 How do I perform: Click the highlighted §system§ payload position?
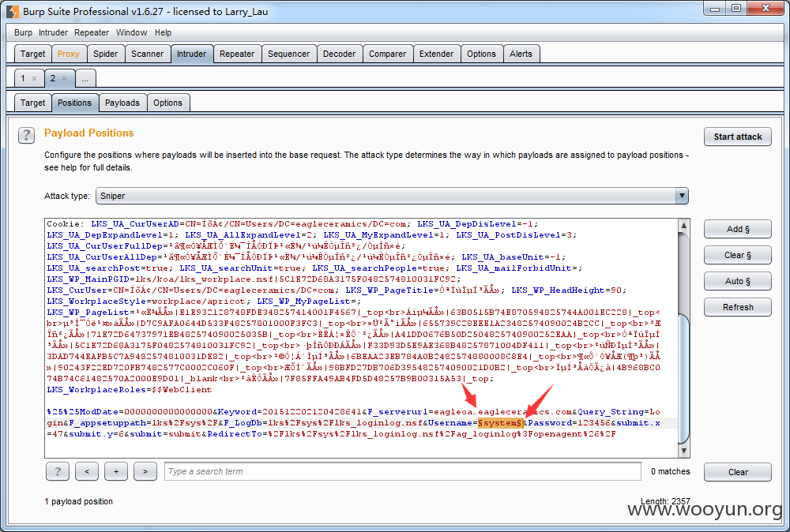500,423
